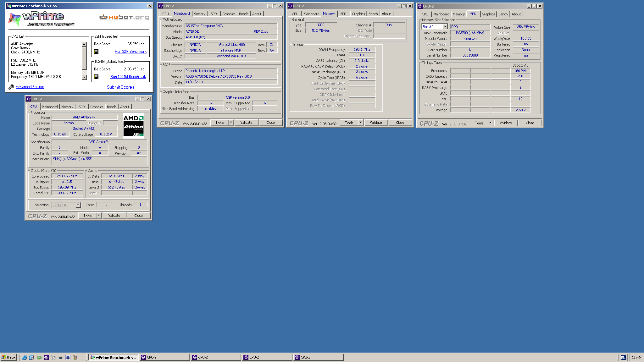This screenshot has width=644, height=362.
Task: Click the motherboard Model field A7N8X-E
Action: tap(214, 31)
